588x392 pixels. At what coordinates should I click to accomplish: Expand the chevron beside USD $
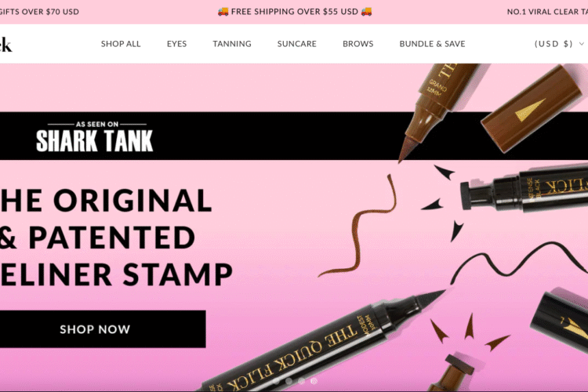pos(582,44)
